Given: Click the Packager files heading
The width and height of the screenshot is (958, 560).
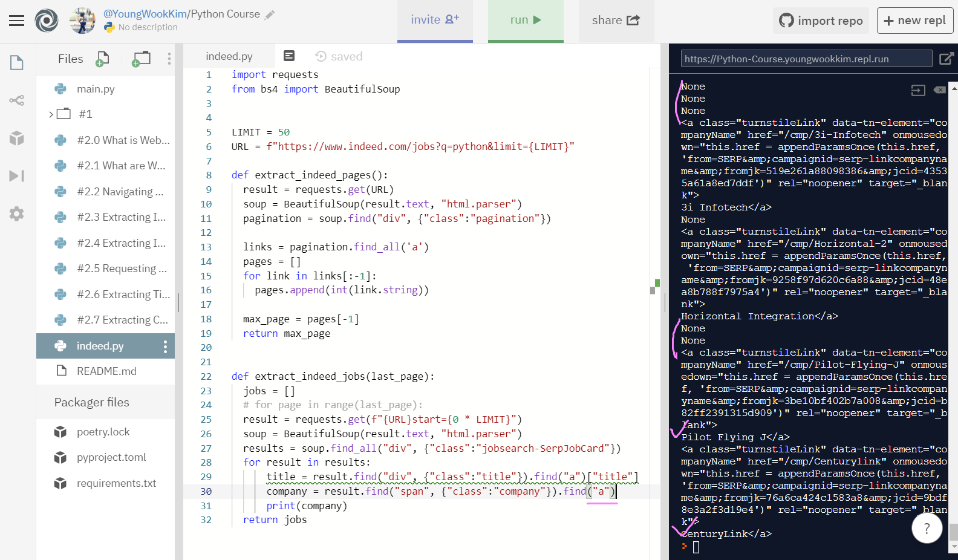Looking at the screenshot, I should (x=92, y=402).
